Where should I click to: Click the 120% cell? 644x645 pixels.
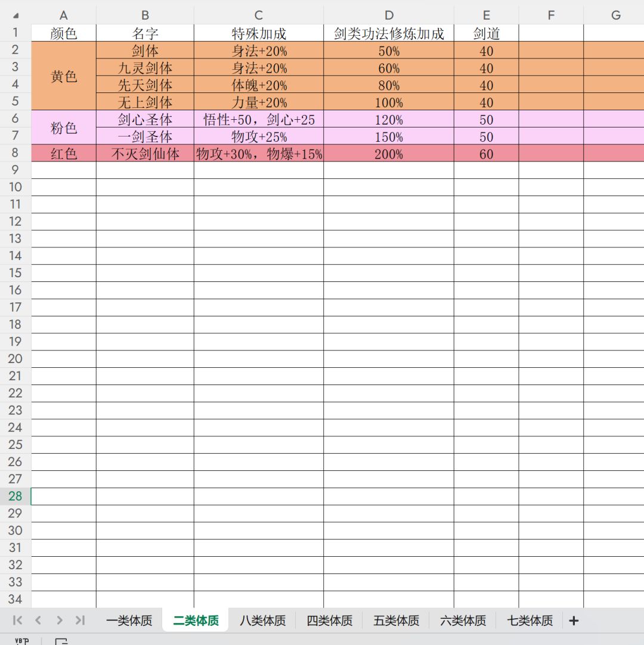(x=388, y=119)
